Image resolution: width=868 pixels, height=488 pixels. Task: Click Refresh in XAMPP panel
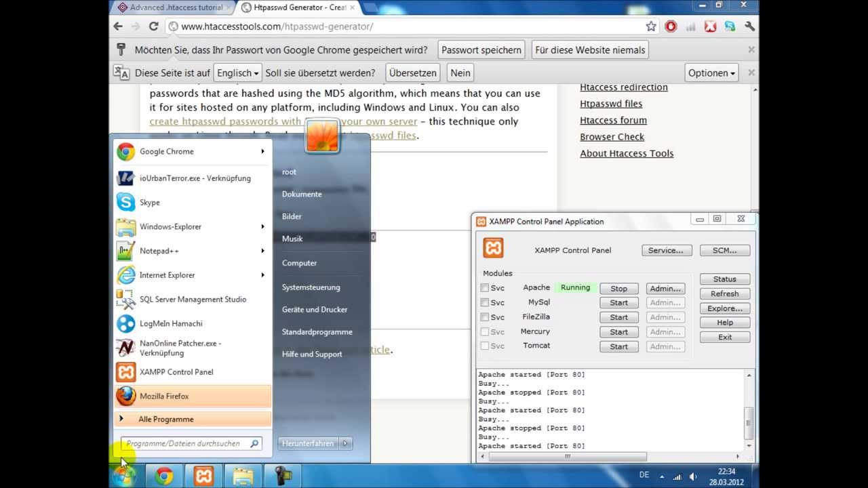725,293
